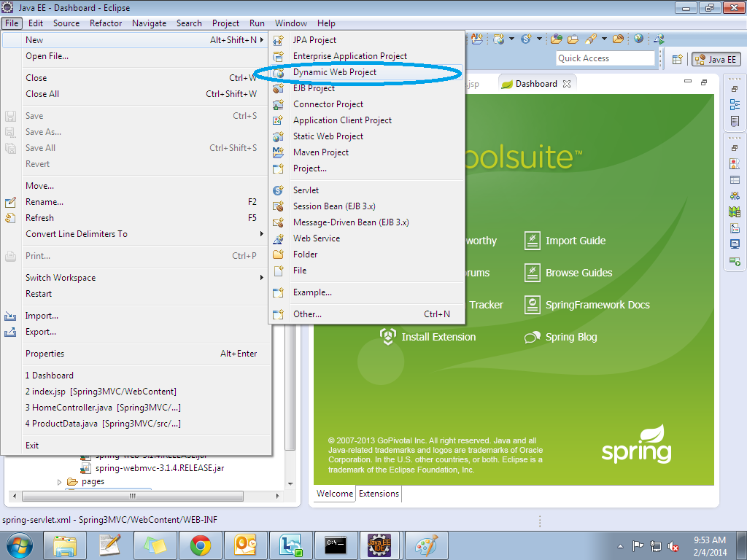747x560 pixels.
Task: Open Google Chrome from the taskbar
Action: click(201, 545)
